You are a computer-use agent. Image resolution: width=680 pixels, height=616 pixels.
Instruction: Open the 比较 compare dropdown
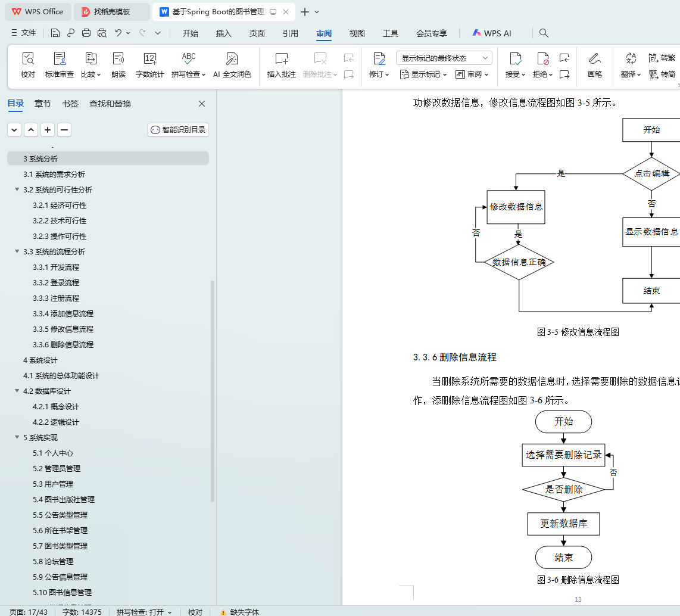click(91, 74)
